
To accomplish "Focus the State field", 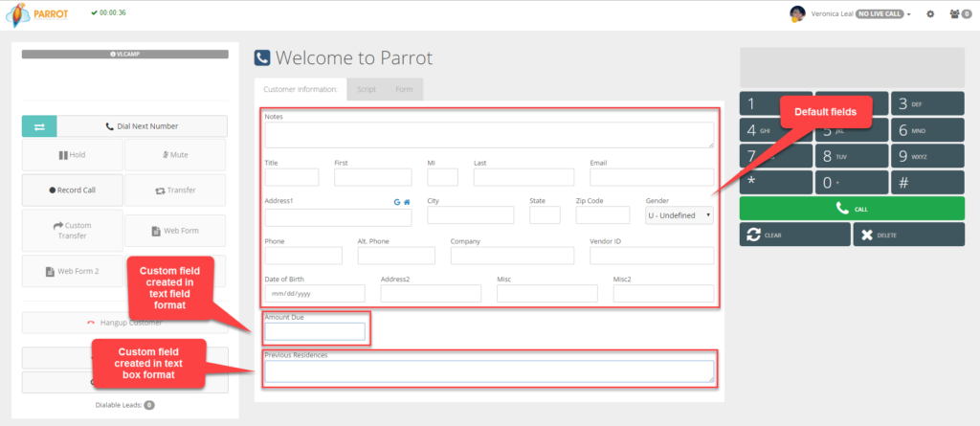I will click(545, 215).
